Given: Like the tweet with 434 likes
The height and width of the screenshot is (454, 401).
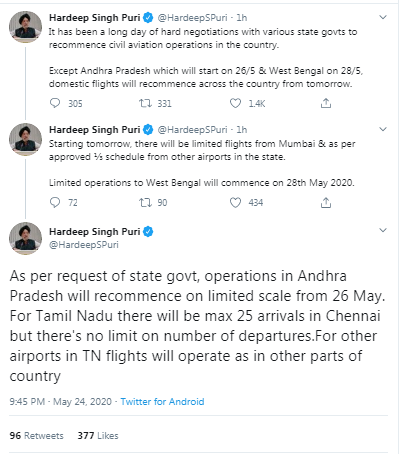Looking at the screenshot, I should (235, 202).
